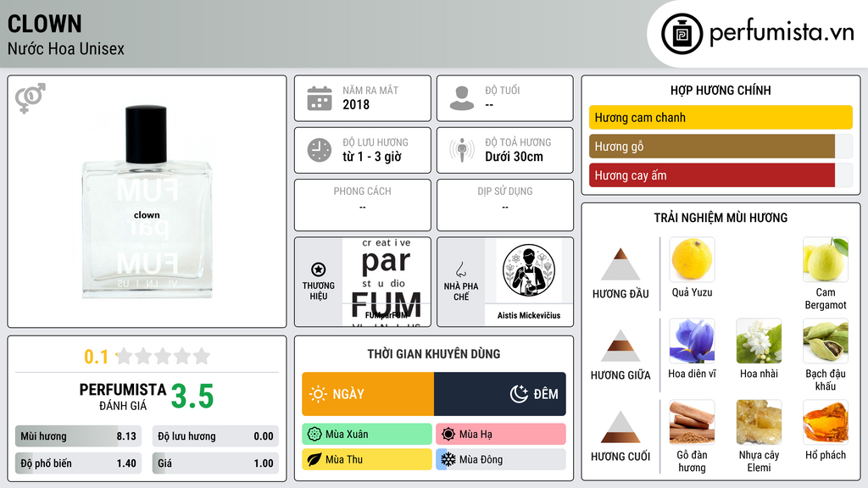Click the sun icon for Mùa Hạ

448,435
